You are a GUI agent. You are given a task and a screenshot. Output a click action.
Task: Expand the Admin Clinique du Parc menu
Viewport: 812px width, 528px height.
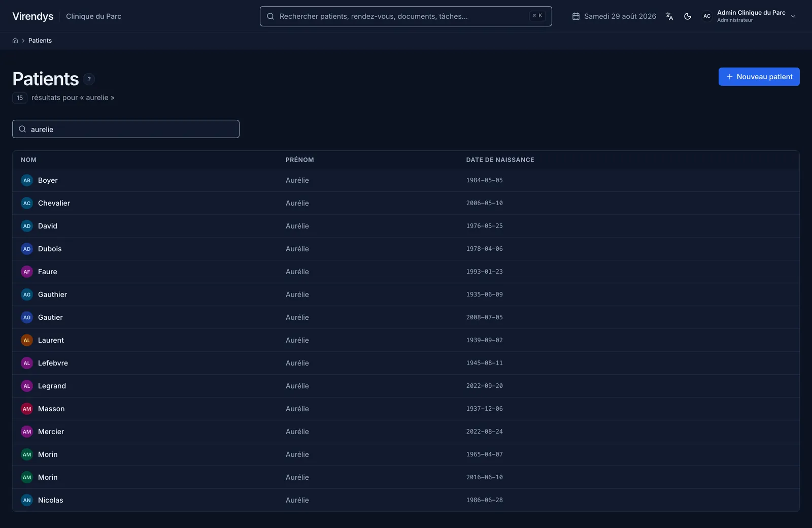pos(793,16)
